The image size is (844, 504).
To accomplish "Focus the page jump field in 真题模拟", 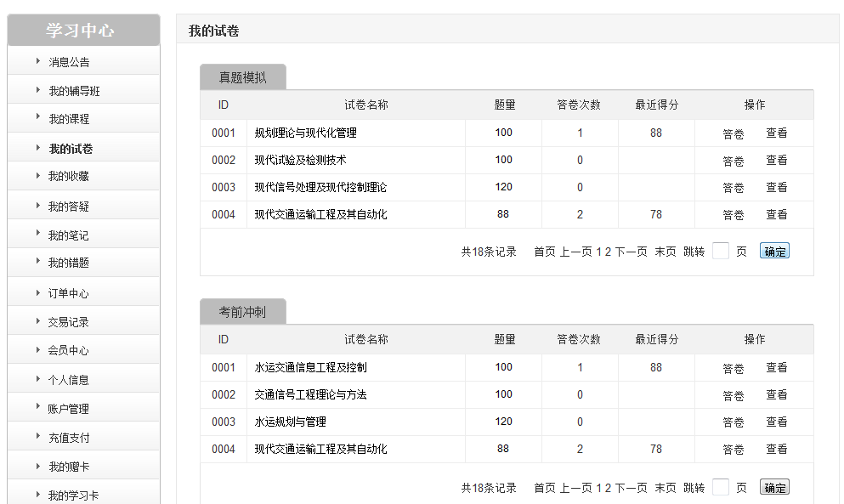I will pyautogui.click(x=721, y=251).
